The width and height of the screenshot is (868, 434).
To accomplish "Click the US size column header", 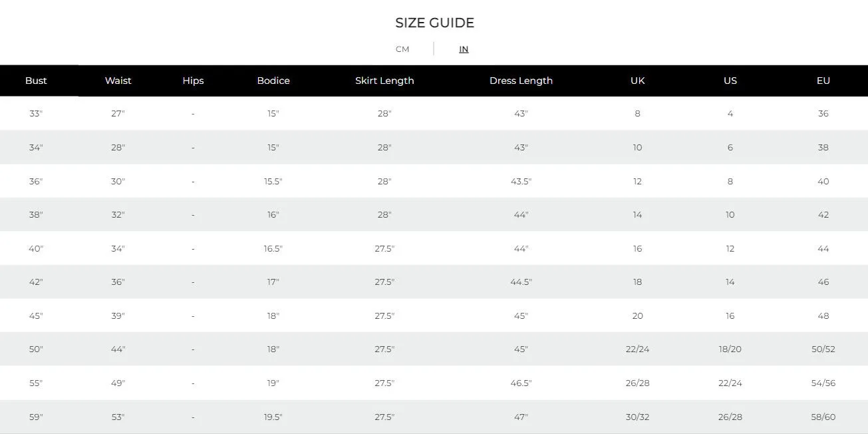I will (730, 81).
